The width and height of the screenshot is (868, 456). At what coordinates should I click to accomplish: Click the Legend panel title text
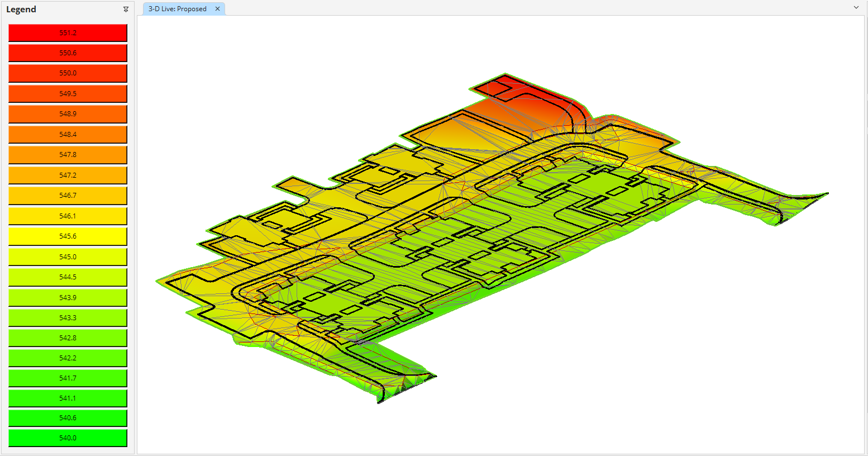[21, 9]
